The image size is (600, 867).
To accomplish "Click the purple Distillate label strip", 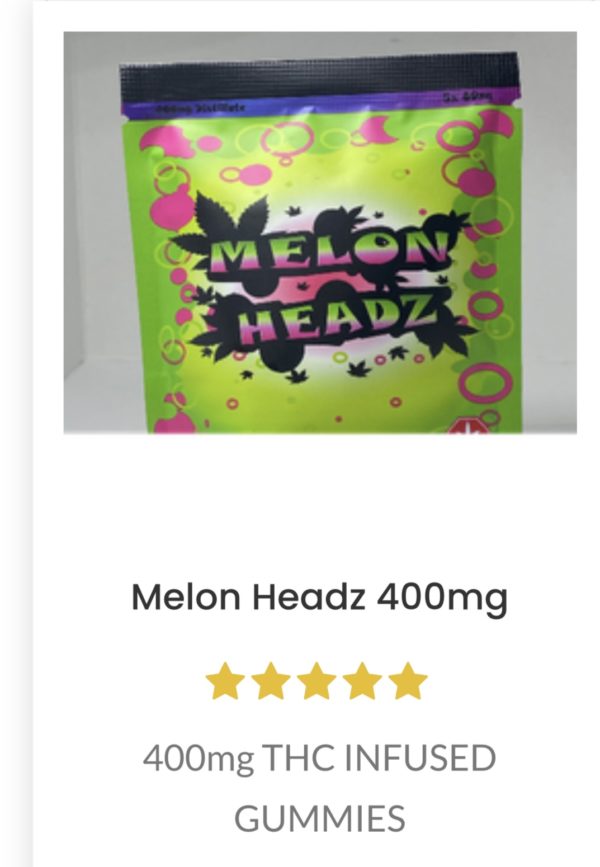I will point(321,104).
